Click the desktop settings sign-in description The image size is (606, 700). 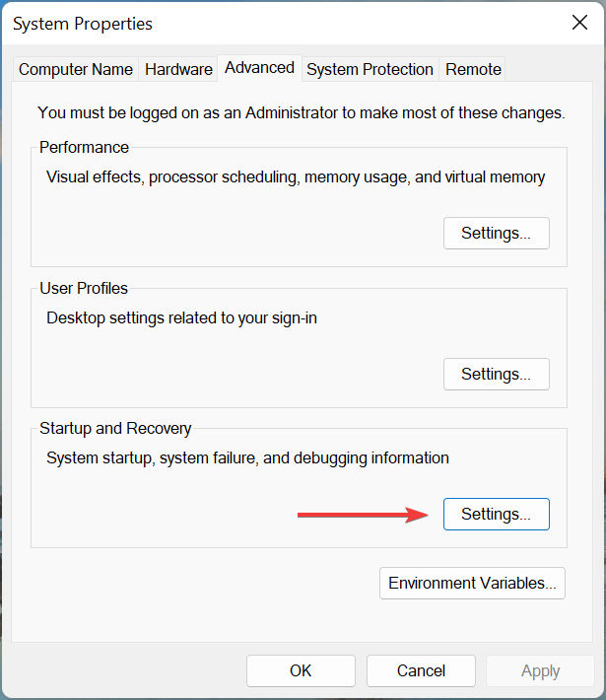(x=195, y=318)
